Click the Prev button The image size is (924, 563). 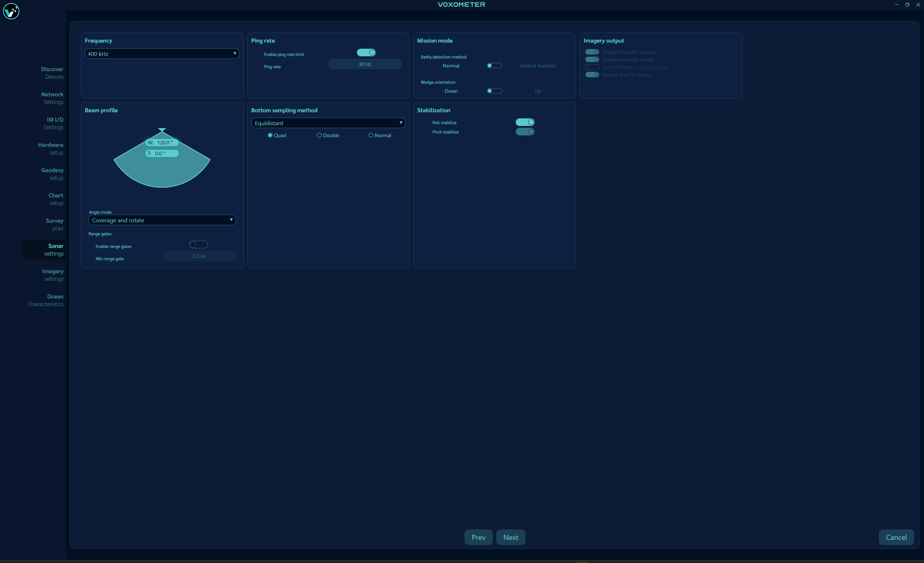(478, 537)
